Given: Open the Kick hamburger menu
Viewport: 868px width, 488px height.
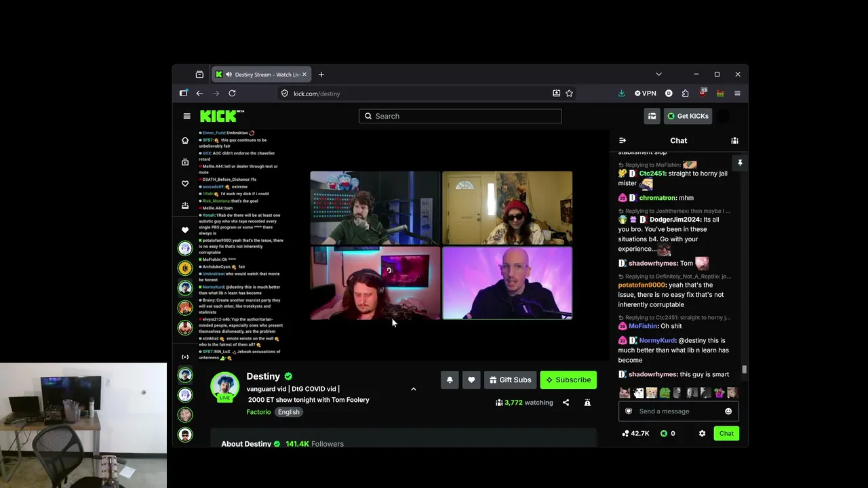Looking at the screenshot, I should 187,116.
